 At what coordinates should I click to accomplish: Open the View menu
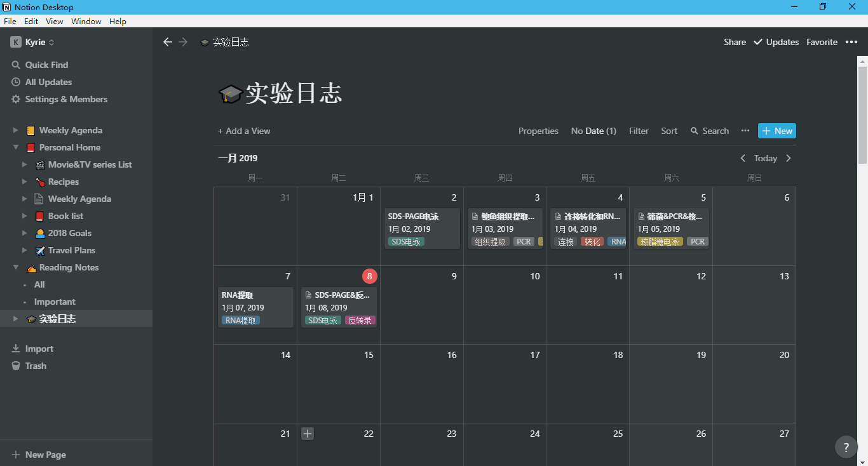coord(55,21)
